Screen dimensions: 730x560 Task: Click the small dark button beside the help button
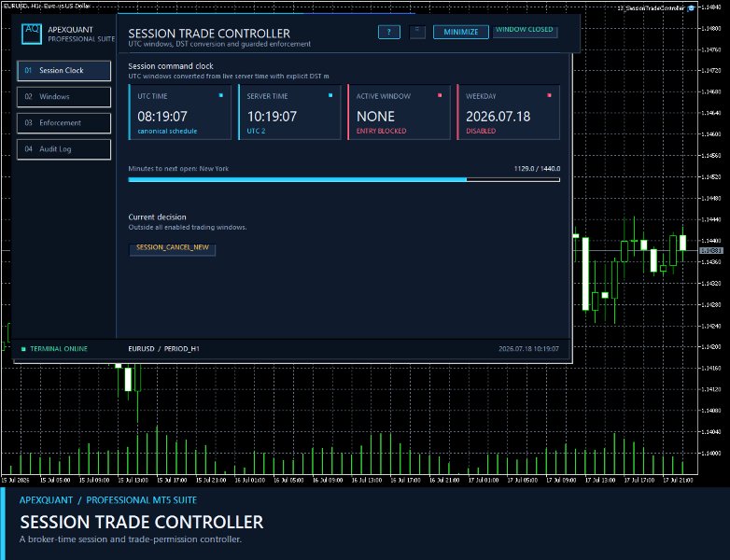(417, 32)
